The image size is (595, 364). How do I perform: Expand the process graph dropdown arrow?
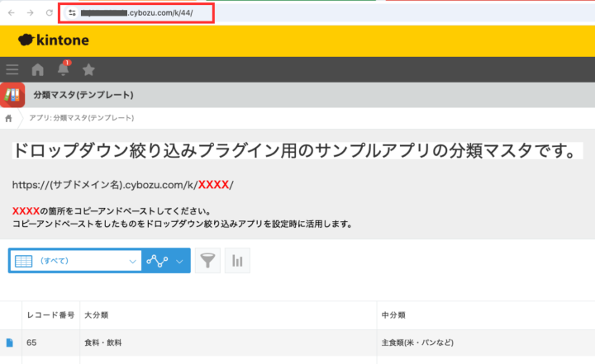click(x=180, y=261)
